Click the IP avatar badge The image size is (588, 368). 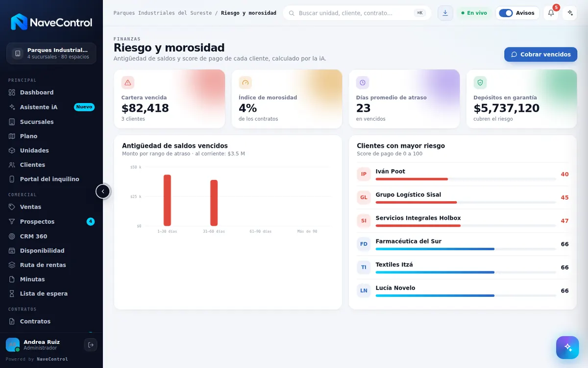pyautogui.click(x=364, y=174)
